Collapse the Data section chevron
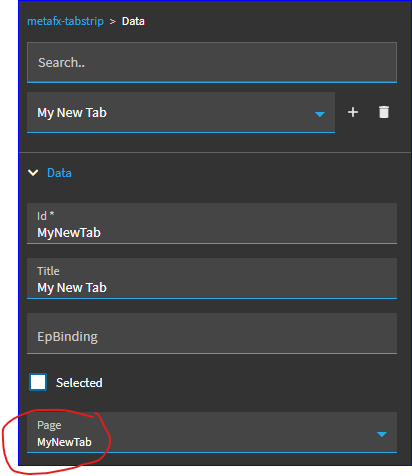Image resolution: width=412 pixels, height=476 pixels. click(x=33, y=173)
